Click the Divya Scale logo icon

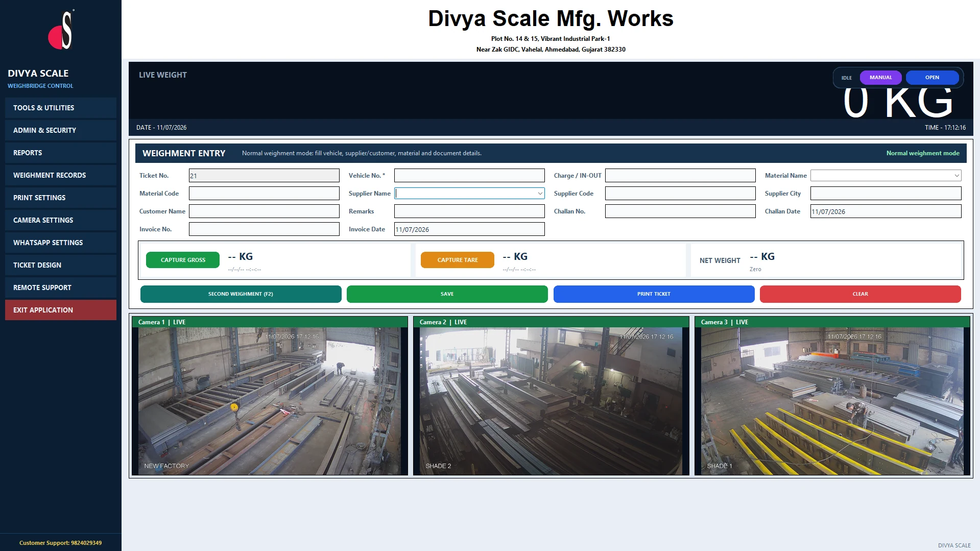61,30
